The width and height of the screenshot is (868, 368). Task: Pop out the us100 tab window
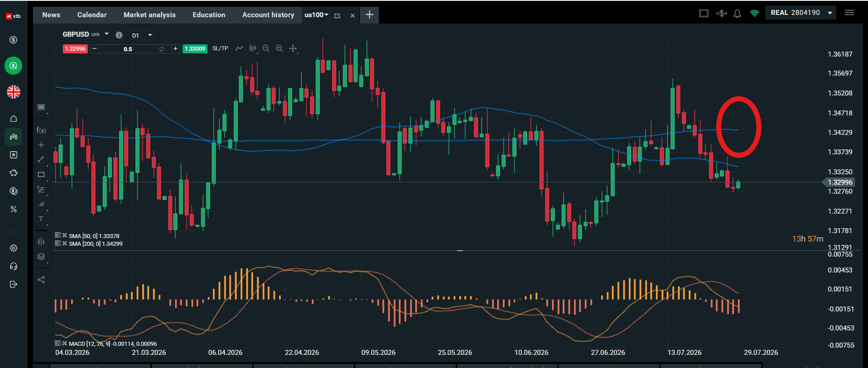(x=337, y=15)
